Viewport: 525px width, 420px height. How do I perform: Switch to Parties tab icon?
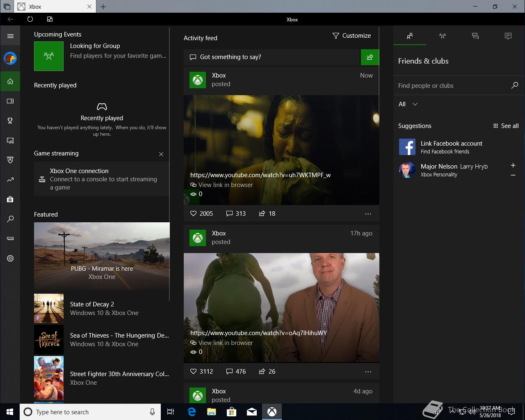443,36
